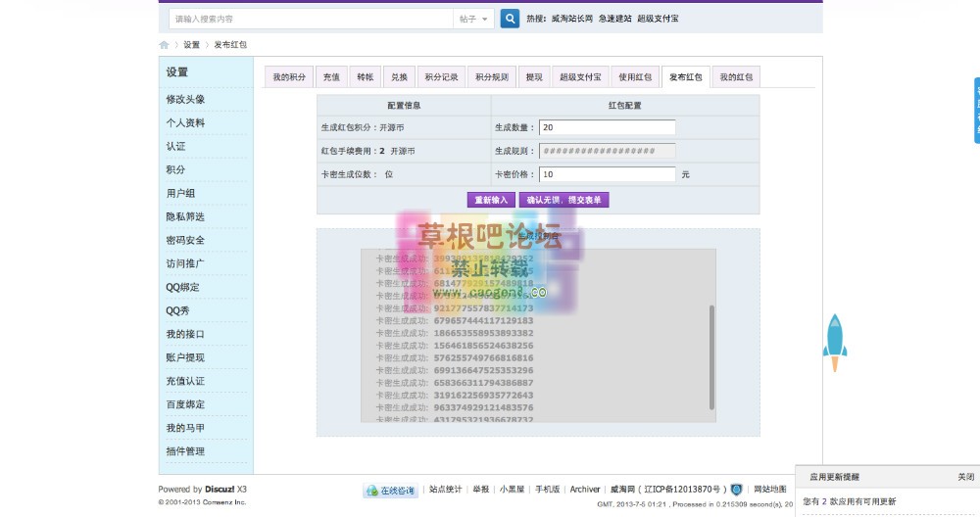Switch to the 我的积分 tab
This screenshot has height=517, width=980.
point(289,77)
